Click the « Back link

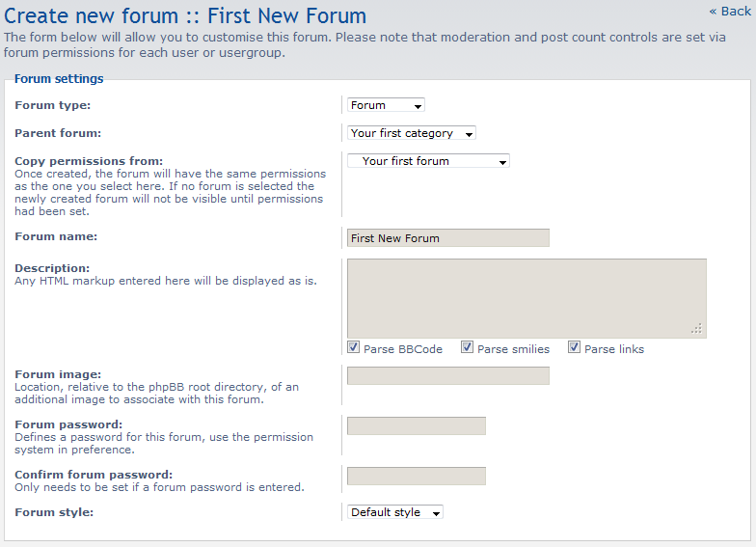(x=729, y=11)
